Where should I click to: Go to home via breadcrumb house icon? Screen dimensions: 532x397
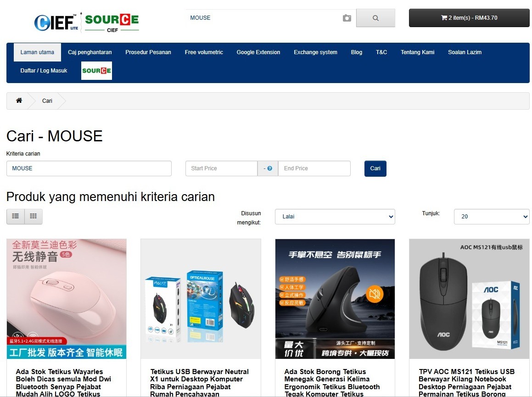click(19, 101)
